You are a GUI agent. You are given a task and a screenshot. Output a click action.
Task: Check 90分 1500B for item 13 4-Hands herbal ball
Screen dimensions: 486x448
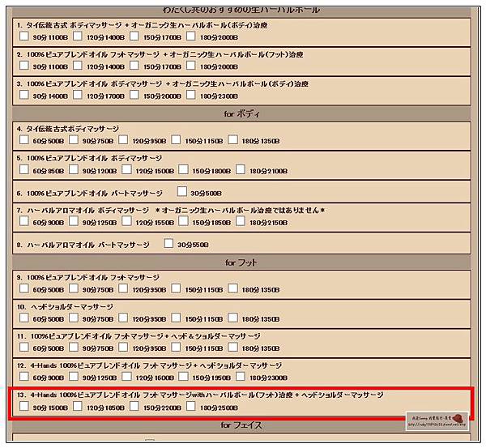click(23, 406)
